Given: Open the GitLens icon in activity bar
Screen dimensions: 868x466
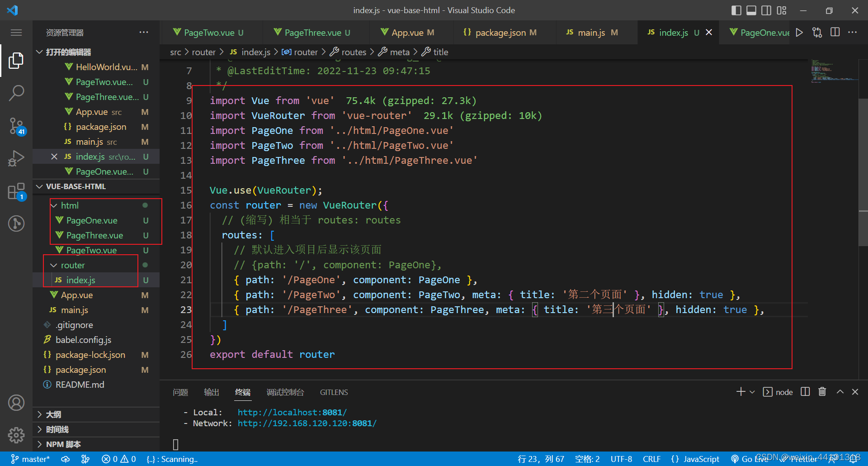Looking at the screenshot, I should click(16, 223).
